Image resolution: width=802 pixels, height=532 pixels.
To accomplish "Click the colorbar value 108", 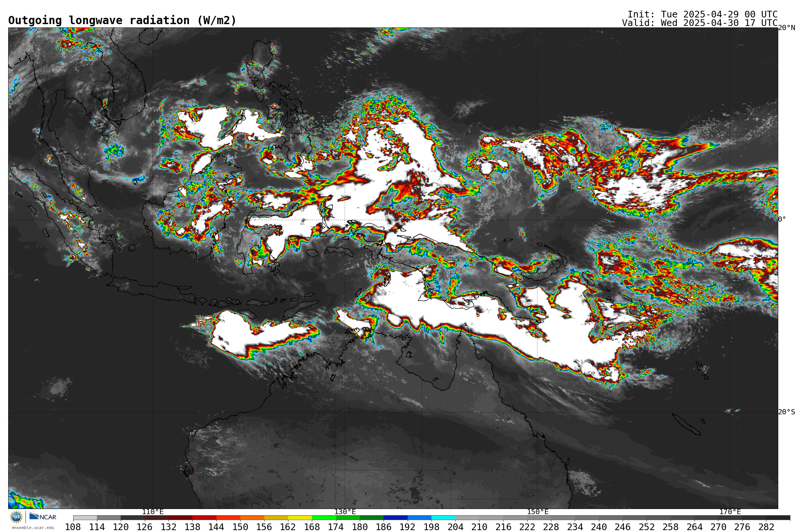I will click(x=73, y=527).
